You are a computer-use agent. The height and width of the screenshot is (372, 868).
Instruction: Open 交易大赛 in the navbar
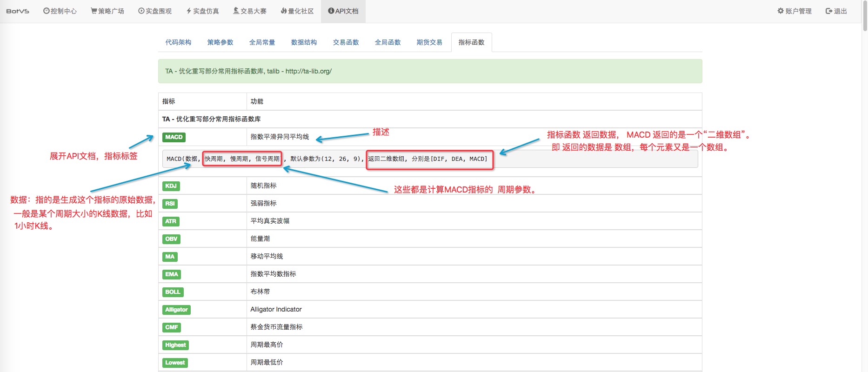tap(250, 11)
